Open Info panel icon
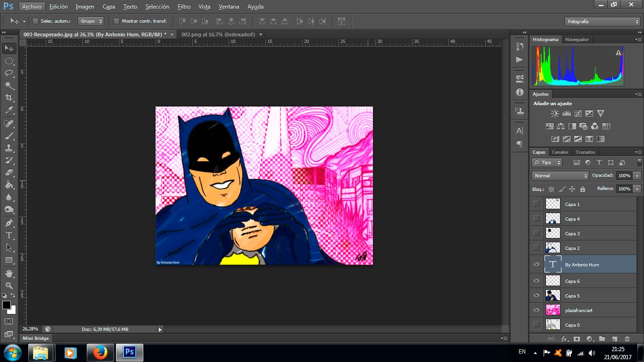Image resolution: width=644 pixels, height=362 pixels. tap(520, 92)
